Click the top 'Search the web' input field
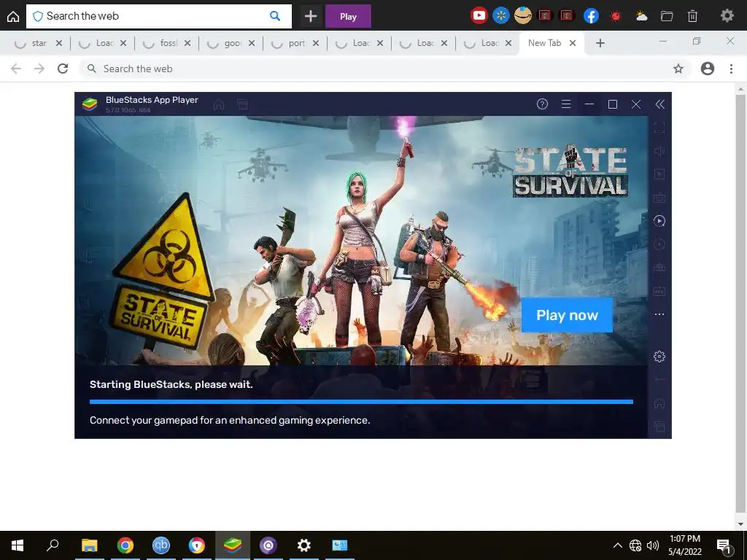The height and width of the screenshot is (560, 747). coord(158,16)
